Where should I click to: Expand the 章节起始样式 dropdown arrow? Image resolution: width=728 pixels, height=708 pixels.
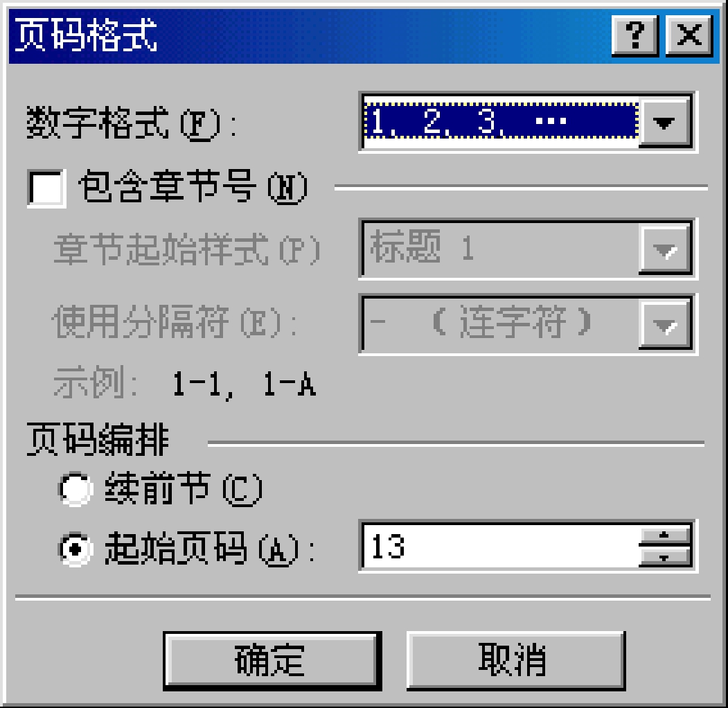click(x=665, y=250)
